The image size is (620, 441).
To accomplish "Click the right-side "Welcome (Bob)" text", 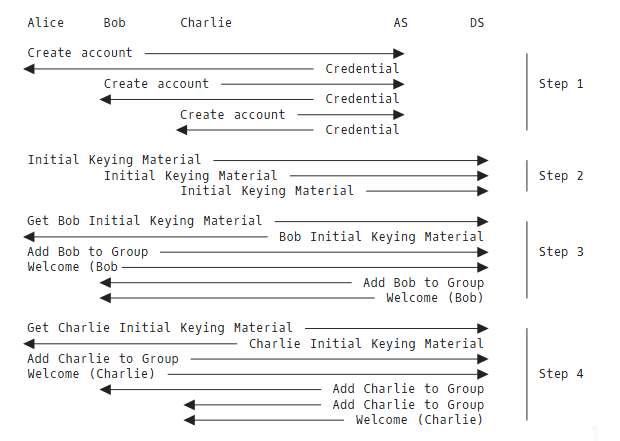I will [x=435, y=298].
